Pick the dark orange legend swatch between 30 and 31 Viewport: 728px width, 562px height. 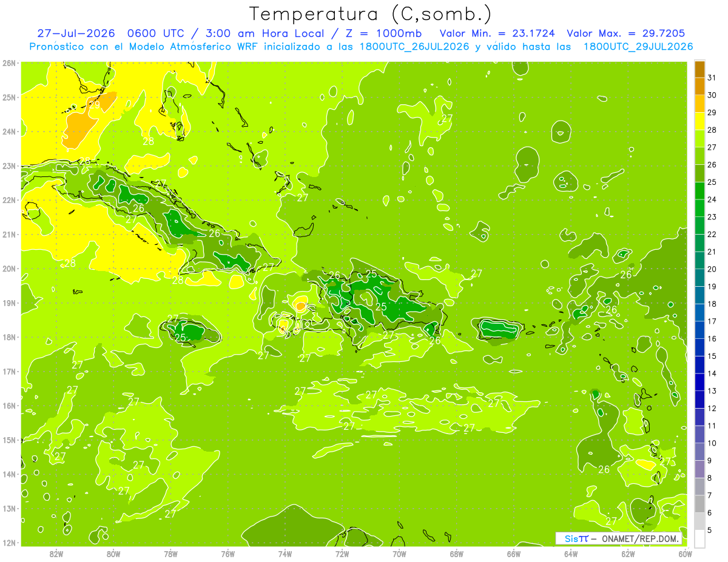699,86
